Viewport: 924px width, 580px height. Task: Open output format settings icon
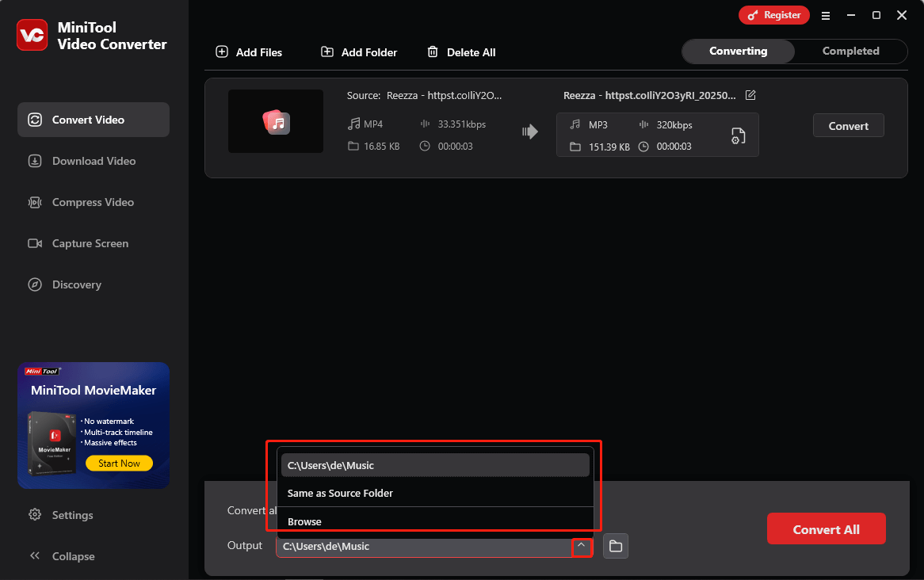pos(738,135)
